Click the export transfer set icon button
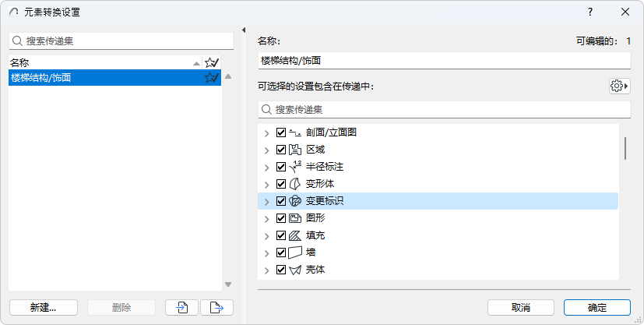644x325 pixels. [x=216, y=307]
